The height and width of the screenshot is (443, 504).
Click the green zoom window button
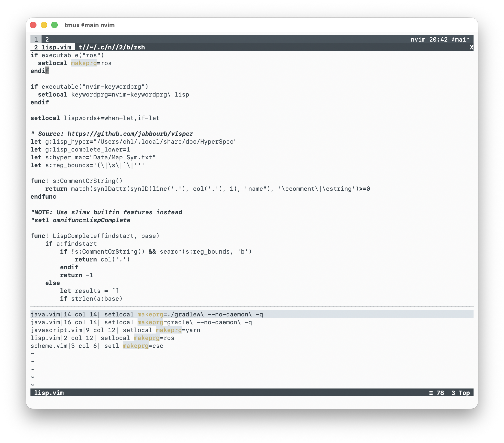pyautogui.click(x=54, y=25)
